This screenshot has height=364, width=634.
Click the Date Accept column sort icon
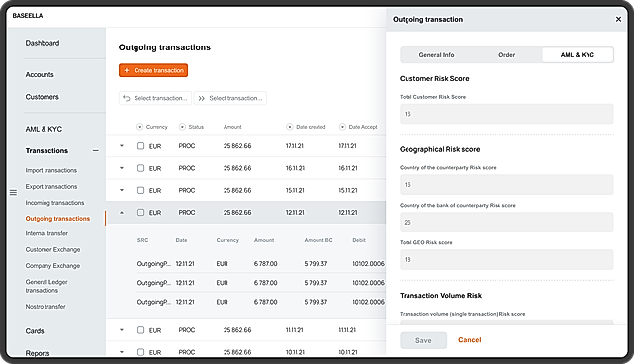(x=342, y=127)
